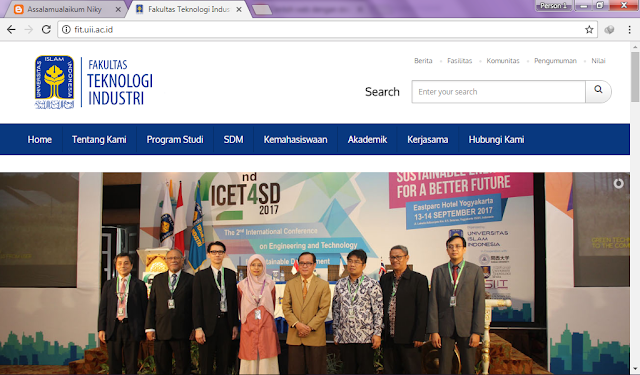
Task: Minimize the Chrome window
Action: click(x=584, y=5)
